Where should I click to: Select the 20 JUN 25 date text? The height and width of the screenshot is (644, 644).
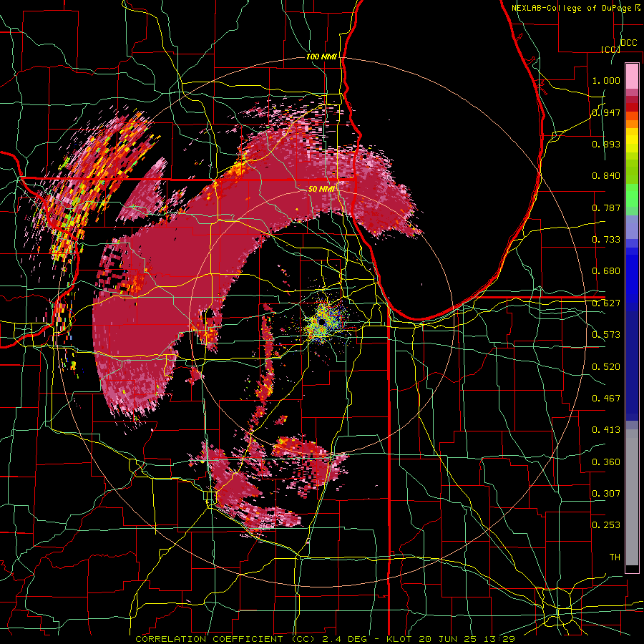[449, 639]
